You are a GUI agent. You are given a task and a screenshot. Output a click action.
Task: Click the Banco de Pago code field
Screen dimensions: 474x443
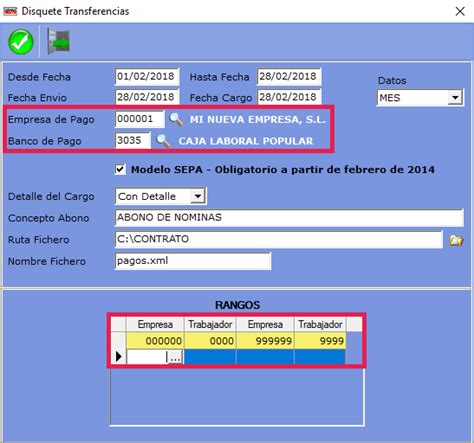pos(133,140)
